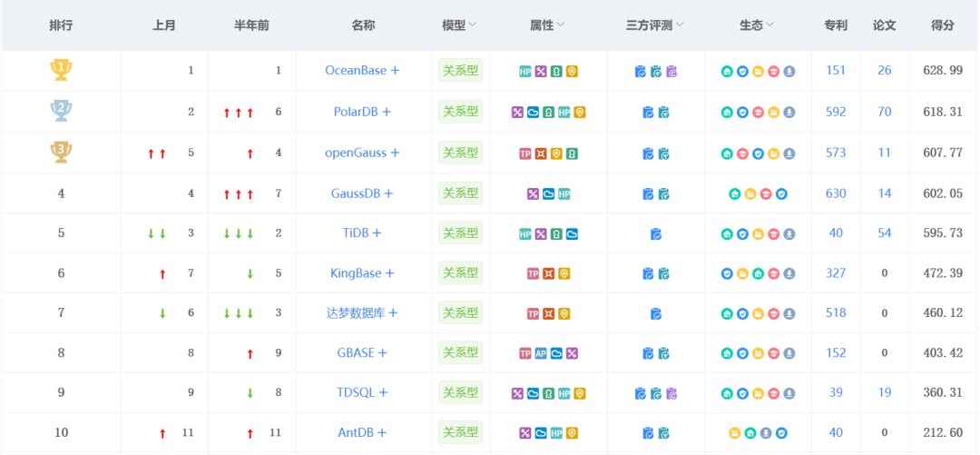The width and height of the screenshot is (980, 455).
Task: Click PolarDB paper count 70
Action: 885,112
